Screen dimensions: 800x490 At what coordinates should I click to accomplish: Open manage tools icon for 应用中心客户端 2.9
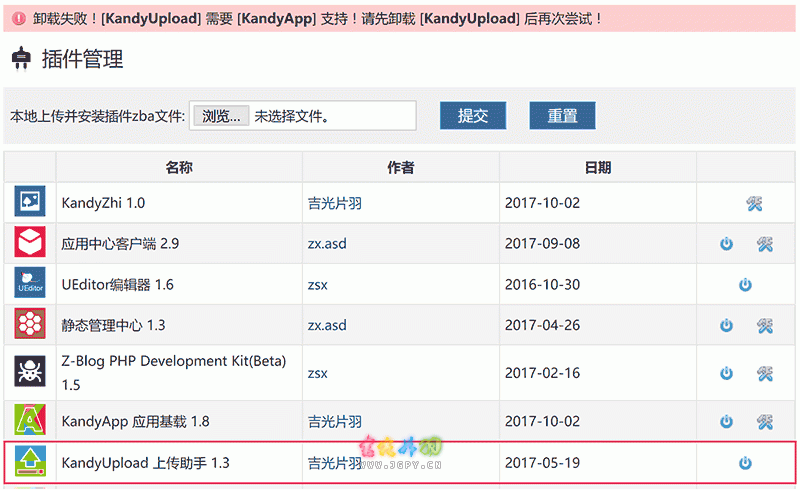[765, 244]
